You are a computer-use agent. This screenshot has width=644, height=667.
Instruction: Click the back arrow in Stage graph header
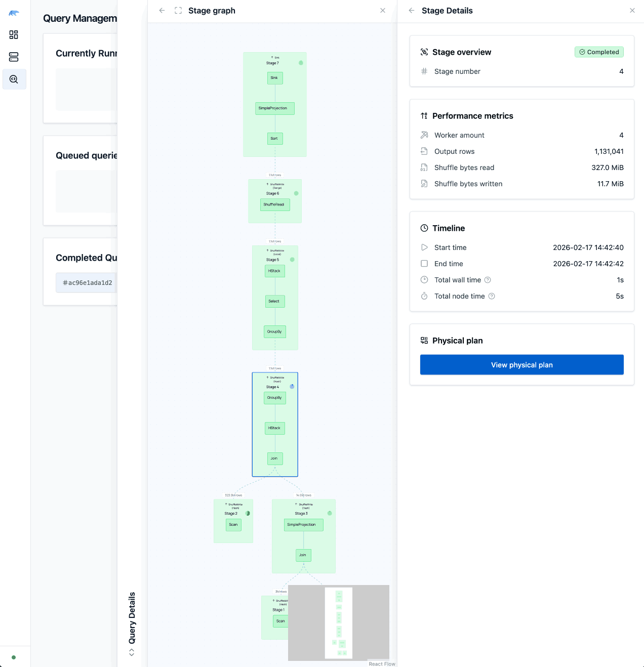coord(162,10)
